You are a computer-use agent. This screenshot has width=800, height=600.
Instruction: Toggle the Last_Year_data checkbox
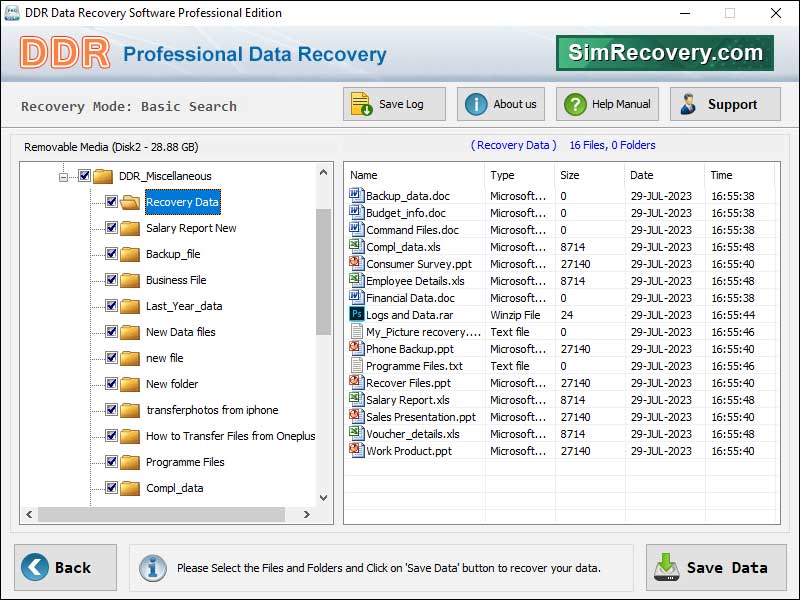coord(112,306)
